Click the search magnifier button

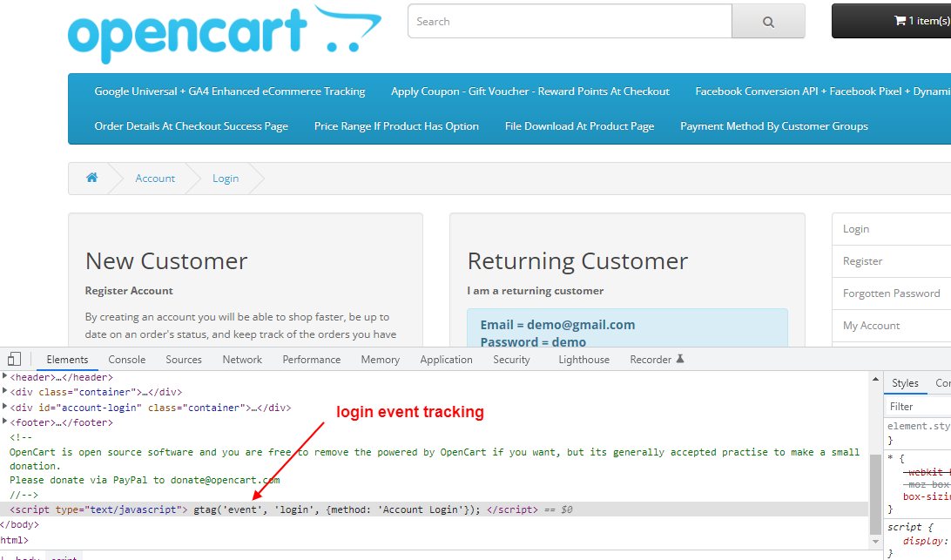[x=768, y=22]
